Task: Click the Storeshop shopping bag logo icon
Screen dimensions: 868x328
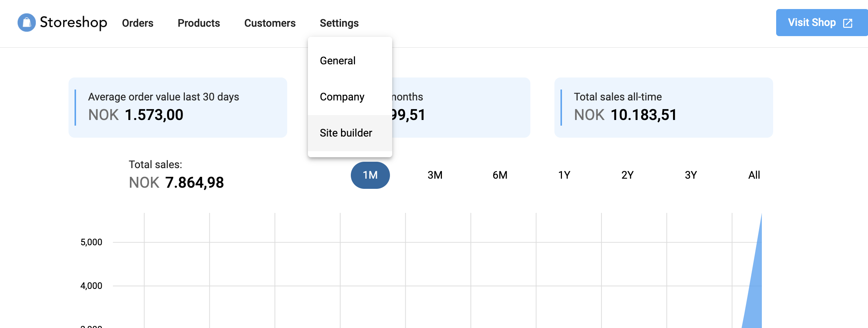Action: pyautogui.click(x=27, y=23)
